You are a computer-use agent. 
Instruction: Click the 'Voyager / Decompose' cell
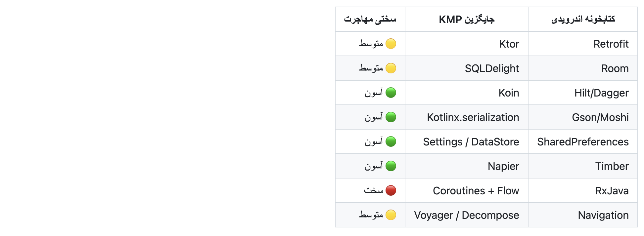click(466, 215)
